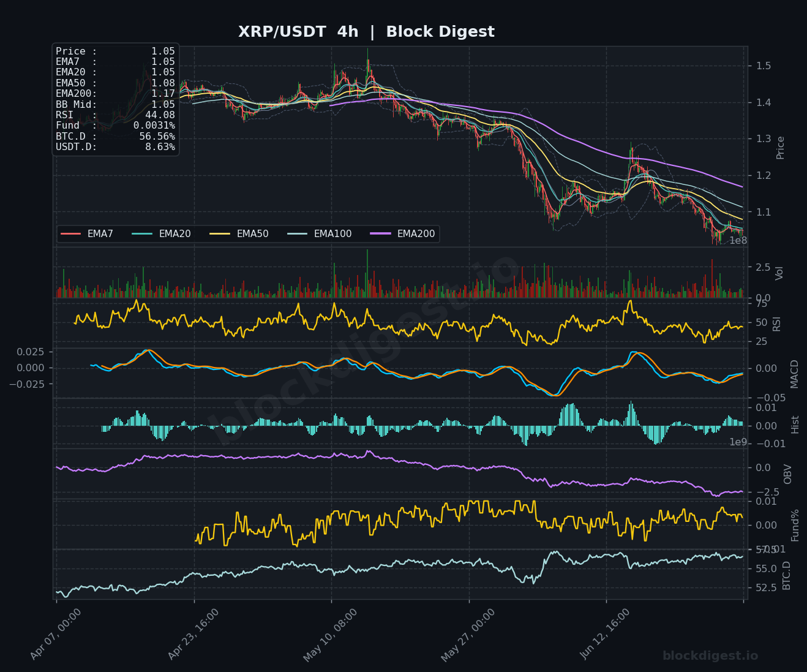This screenshot has height=672, width=807.
Task: Click the May 10, 08:00 date label
Action: (331, 635)
